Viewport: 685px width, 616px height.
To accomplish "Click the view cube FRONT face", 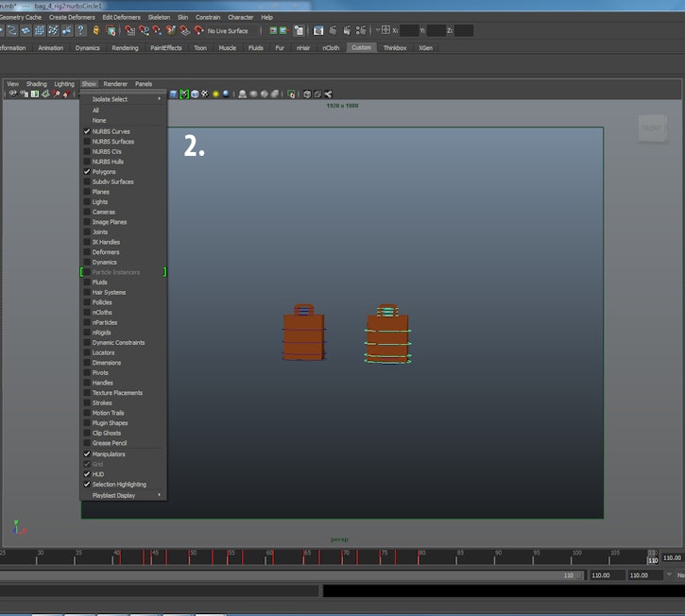I will point(651,128).
